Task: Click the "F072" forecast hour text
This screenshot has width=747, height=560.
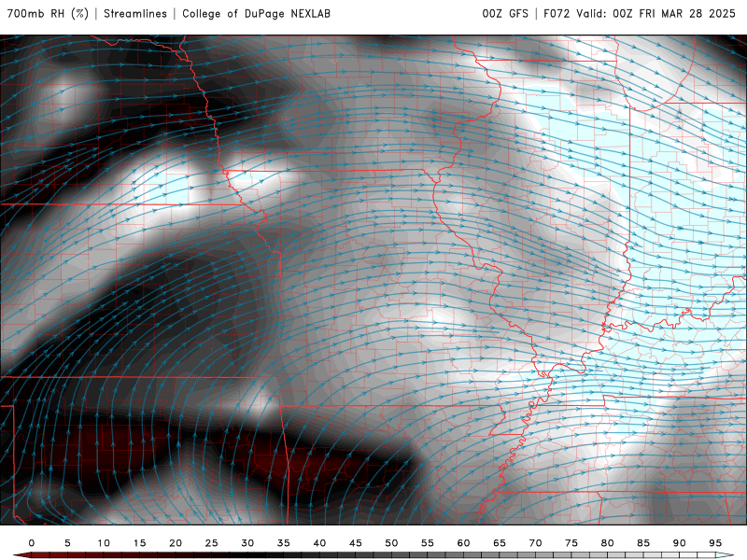Action: (557, 14)
